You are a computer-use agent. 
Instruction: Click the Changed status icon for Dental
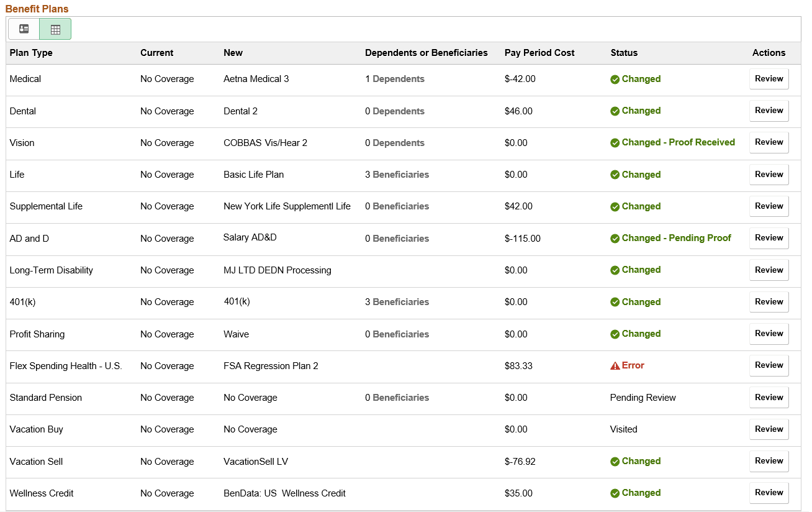click(615, 111)
